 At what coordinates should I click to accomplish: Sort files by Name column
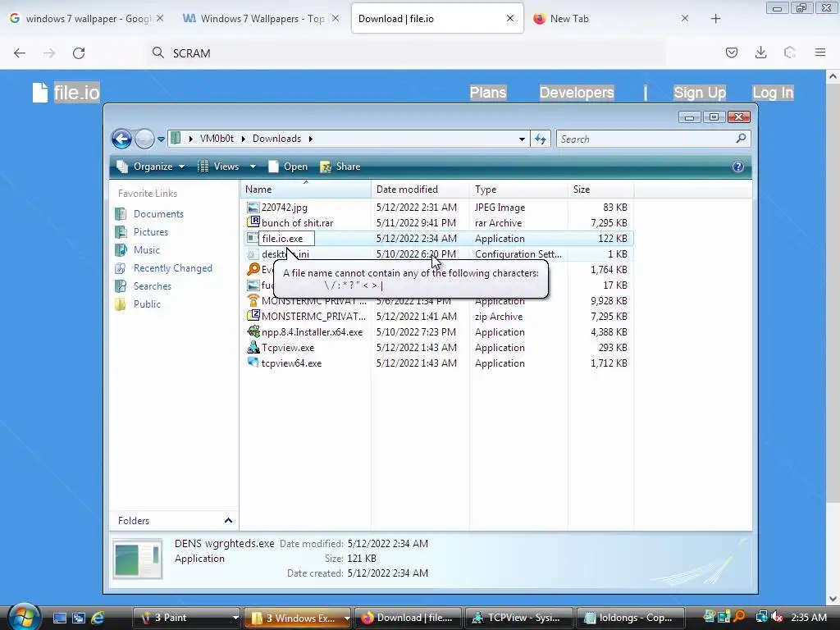tap(305, 189)
